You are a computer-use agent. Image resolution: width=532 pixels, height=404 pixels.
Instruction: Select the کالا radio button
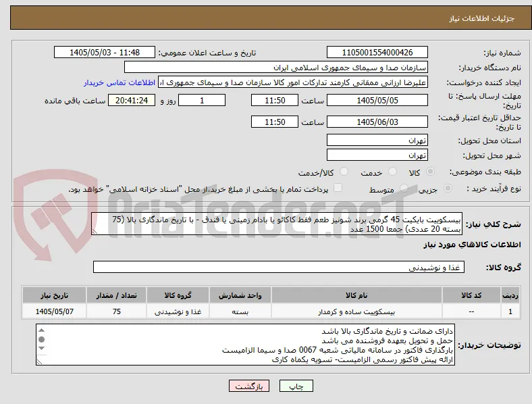tap(430, 172)
